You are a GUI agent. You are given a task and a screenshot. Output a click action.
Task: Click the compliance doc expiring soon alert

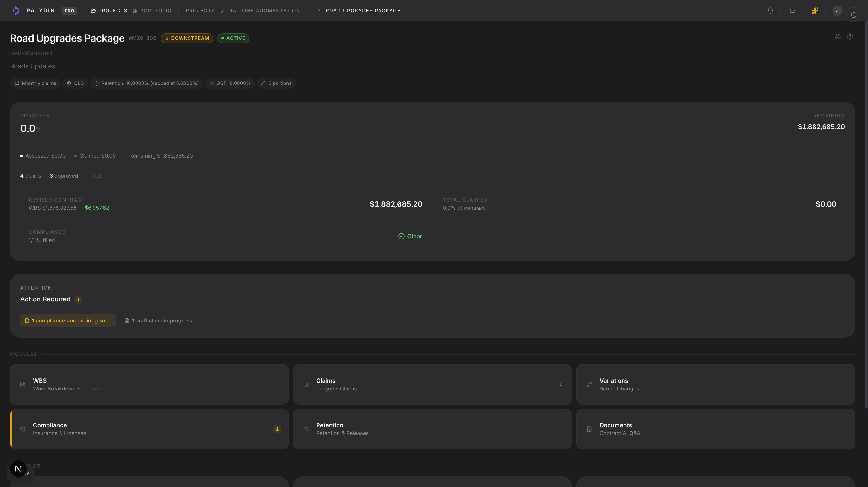68,320
